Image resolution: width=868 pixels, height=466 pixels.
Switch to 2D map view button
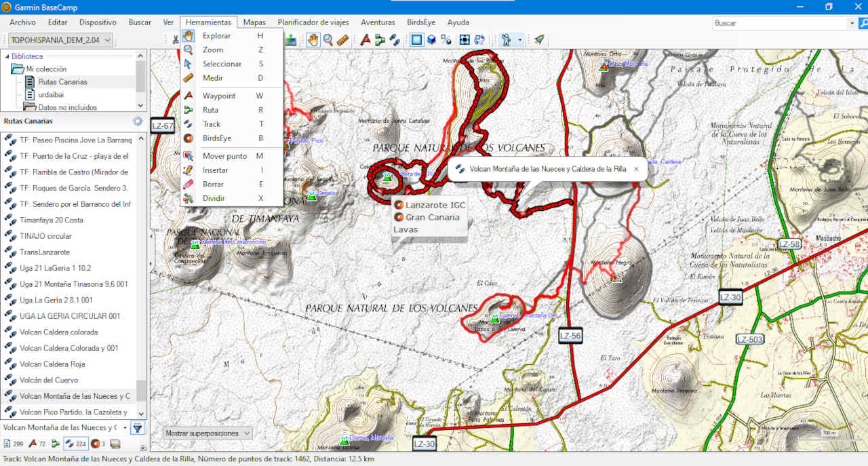pyautogui.click(x=416, y=40)
